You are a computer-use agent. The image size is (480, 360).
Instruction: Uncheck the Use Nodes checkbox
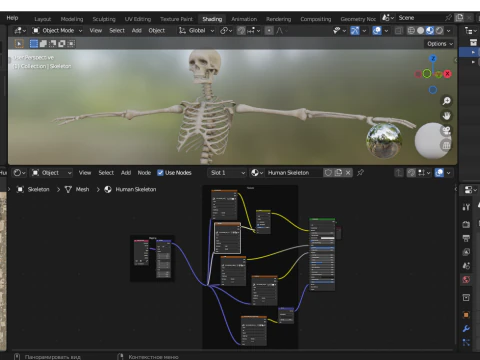click(x=160, y=173)
